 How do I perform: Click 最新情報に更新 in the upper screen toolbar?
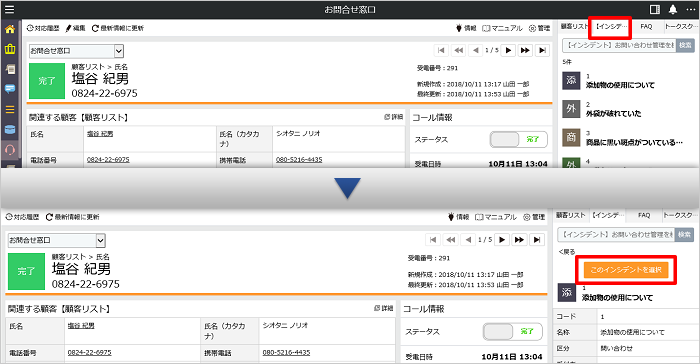coord(118,28)
